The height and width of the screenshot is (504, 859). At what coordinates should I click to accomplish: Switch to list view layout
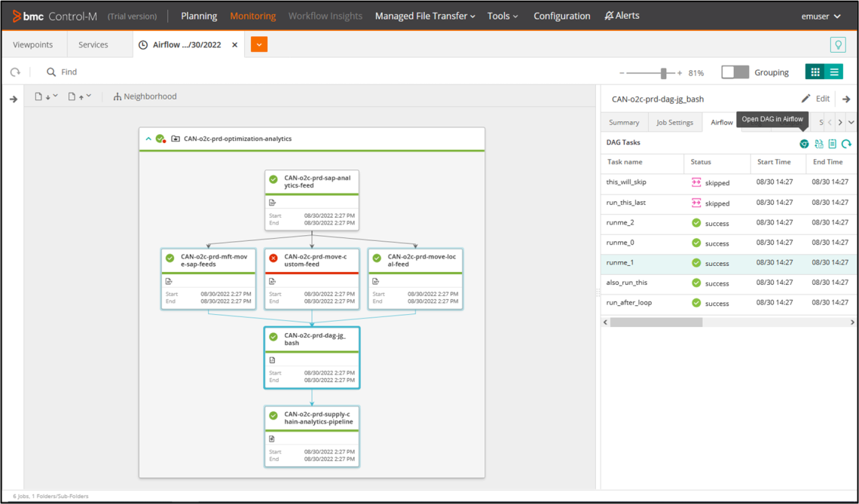pos(833,72)
